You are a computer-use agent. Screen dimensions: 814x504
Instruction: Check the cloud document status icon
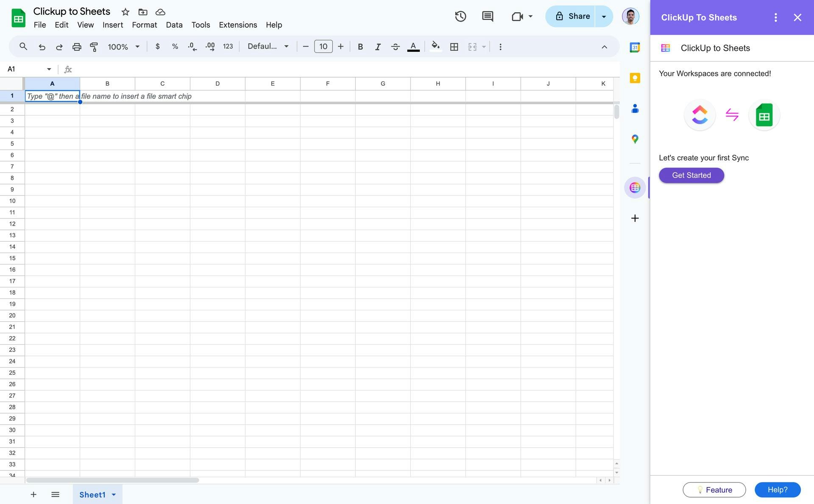[160, 12]
